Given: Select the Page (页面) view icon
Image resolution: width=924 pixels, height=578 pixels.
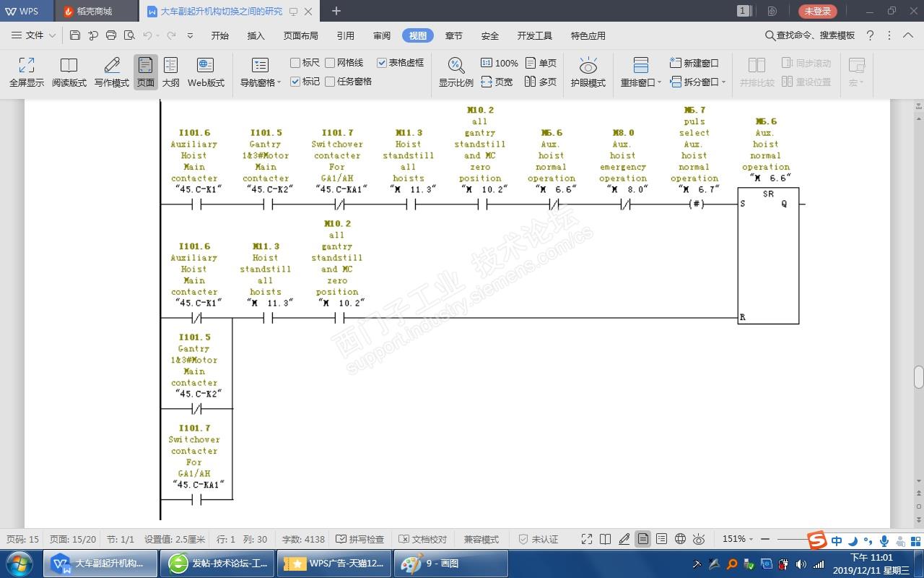Looking at the screenshot, I should (x=146, y=72).
